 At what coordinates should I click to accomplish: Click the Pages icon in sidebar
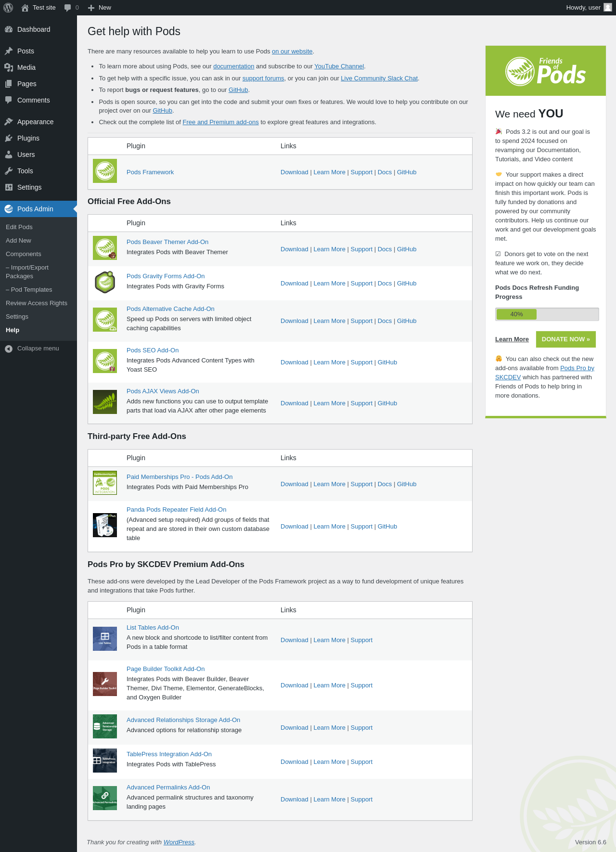9,84
